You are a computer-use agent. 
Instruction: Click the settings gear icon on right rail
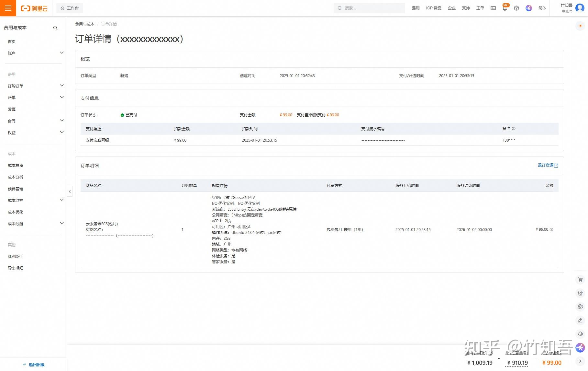tap(580, 307)
